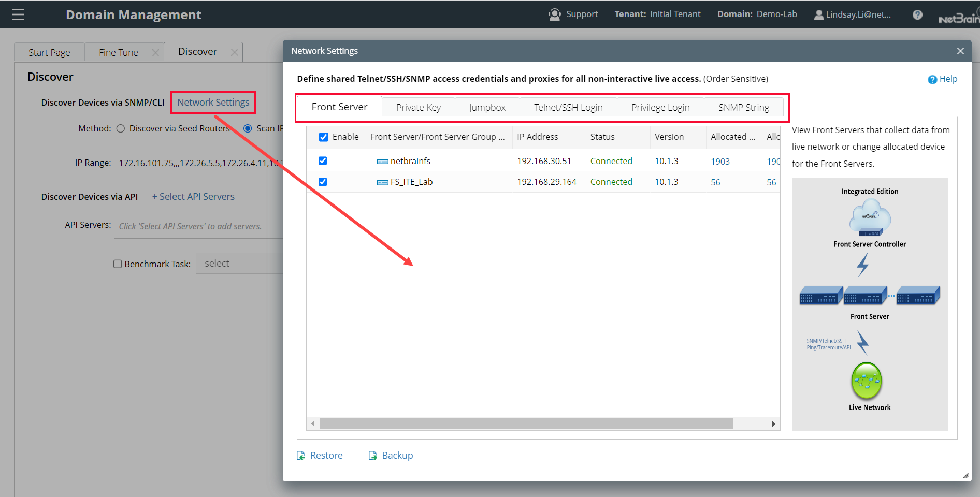Viewport: 980px width, 497px height.
Task: Click the Restore link
Action: pos(326,456)
